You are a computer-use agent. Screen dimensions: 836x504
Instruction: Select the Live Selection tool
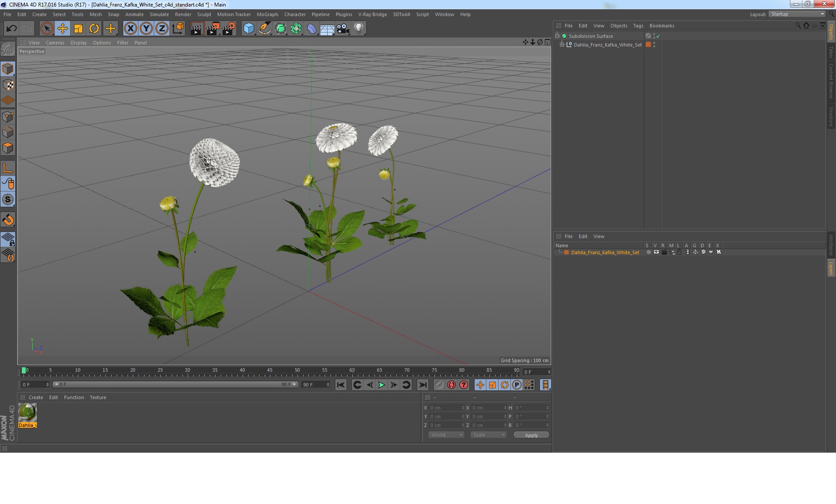pyautogui.click(x=47, y=29)
